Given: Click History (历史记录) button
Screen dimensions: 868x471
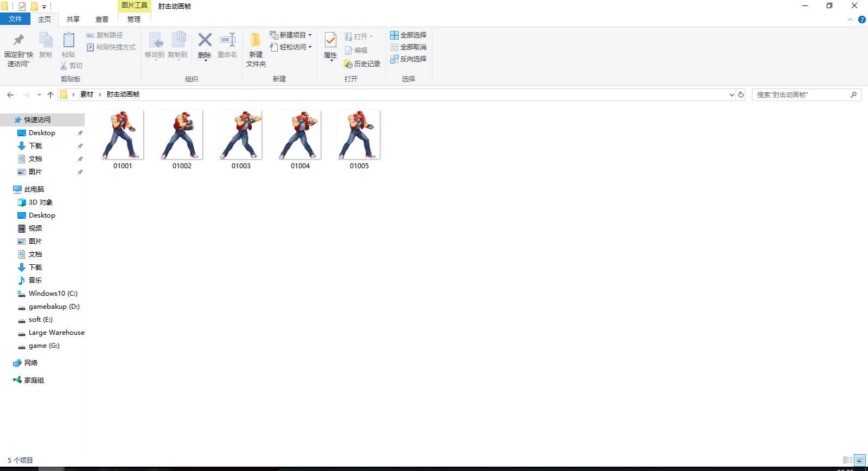Looking at the screenshot, I should tap(362, 64).
